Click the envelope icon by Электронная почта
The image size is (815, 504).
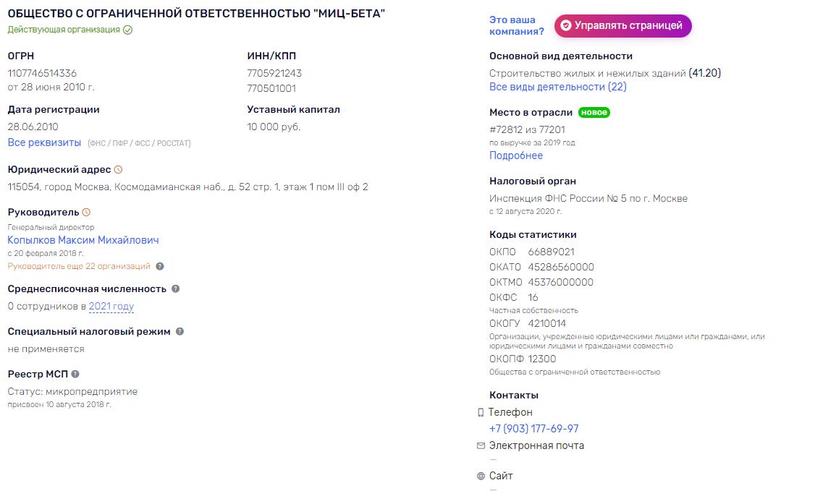click(x=481, y=446)
